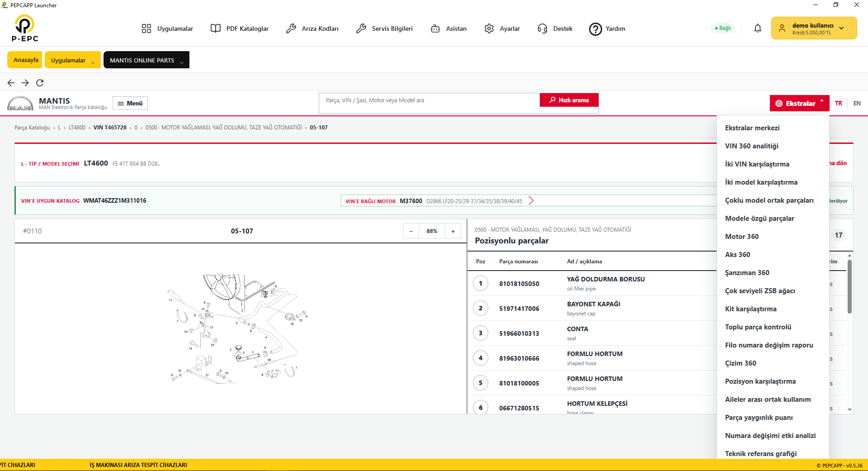Choose İki model karşılaştırma

(773, 182)
